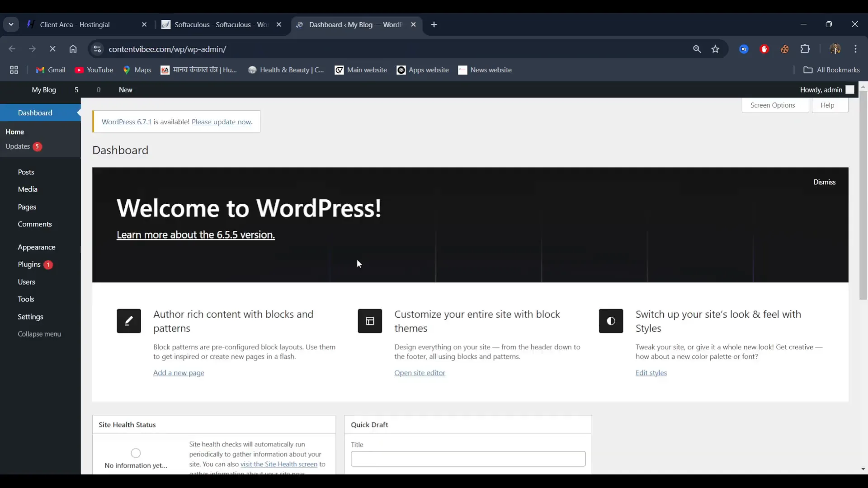The width and height of the screenshot is (868, 488).
Task: Select Home under Dashboard
Action: point(15,132)
